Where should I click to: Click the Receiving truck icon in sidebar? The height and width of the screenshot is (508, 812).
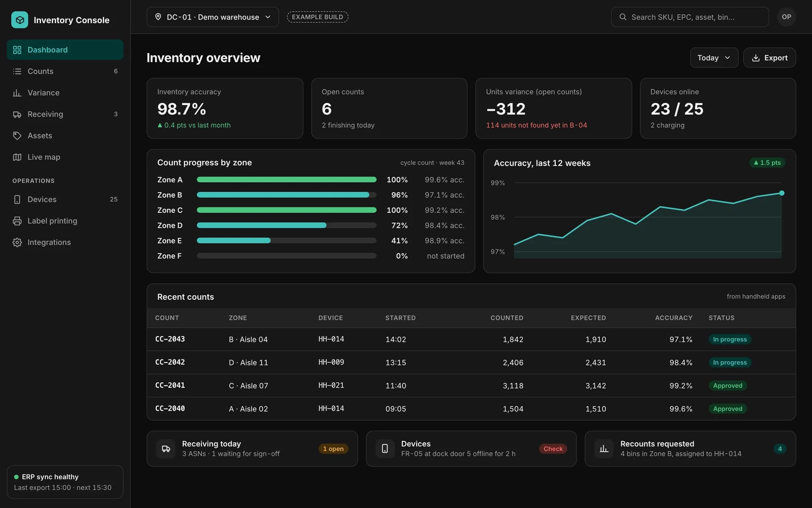click(x=17, y=114)
